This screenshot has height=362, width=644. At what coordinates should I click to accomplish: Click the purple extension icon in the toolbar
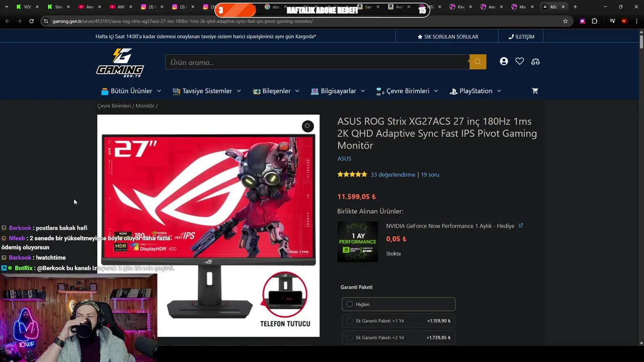583,21
